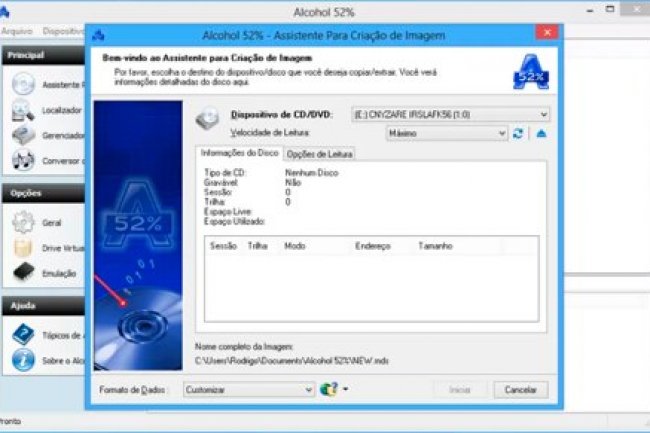This screenshot has width=650, height=433.
Task: Open Geral options gear icon
Action: pos(24,222)
